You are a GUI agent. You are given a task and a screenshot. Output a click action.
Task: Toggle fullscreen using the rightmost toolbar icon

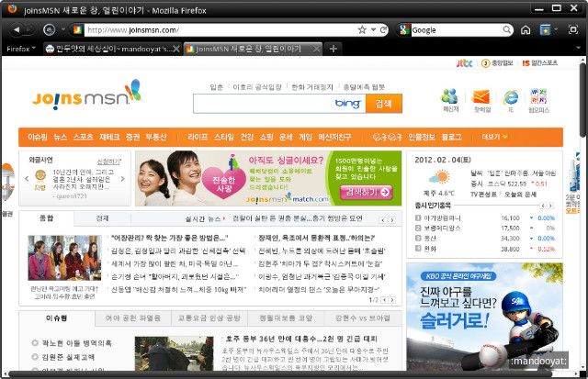(x=573, y=29)
